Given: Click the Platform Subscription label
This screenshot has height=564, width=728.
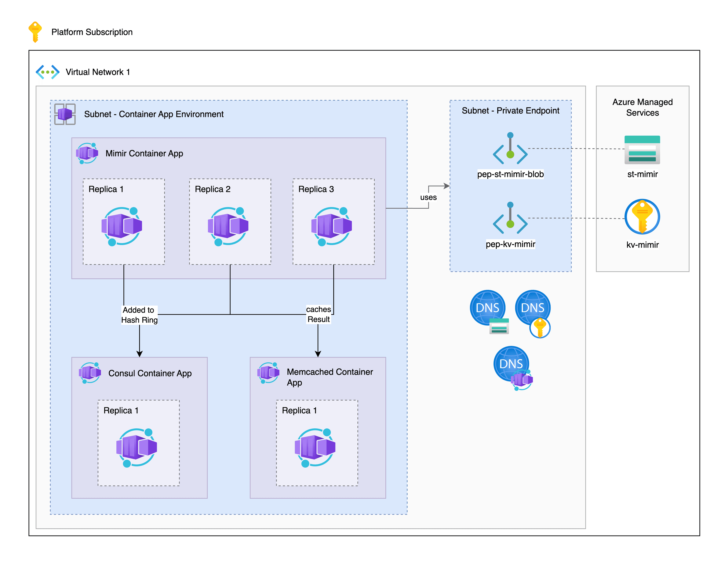Looking at the screenshot, I should click(92, 32).
